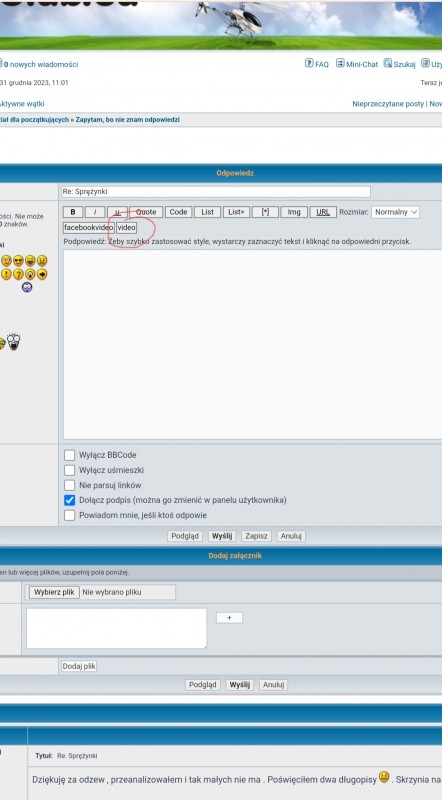
Task: Open the aktywne wątki link
Action: [x=21, y=104]
